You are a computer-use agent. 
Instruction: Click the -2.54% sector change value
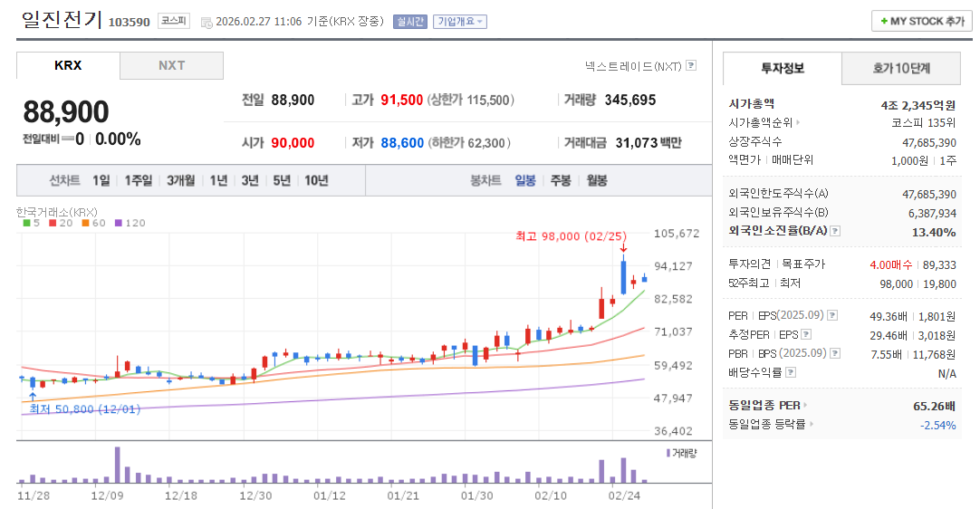938,425
